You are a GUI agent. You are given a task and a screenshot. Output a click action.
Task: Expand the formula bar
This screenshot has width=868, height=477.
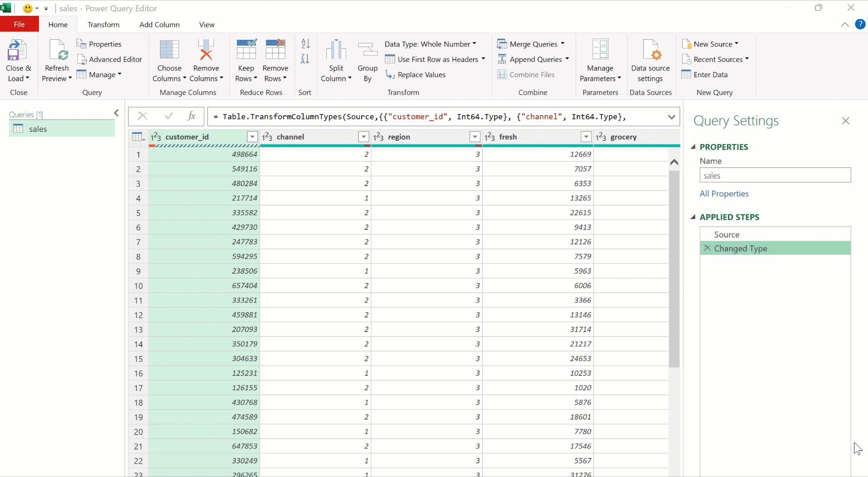point(672,117)
